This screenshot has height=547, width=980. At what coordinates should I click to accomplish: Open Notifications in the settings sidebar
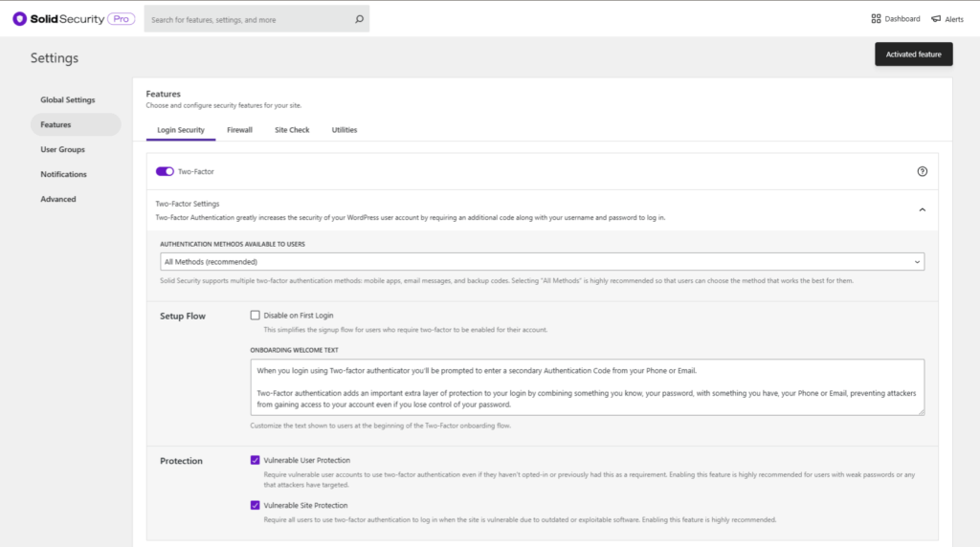coord(63,174)
